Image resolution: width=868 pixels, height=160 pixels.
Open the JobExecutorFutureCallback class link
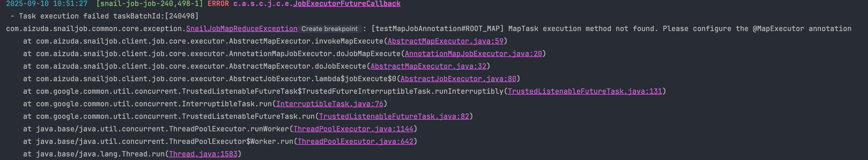click(x=346, y=4)
